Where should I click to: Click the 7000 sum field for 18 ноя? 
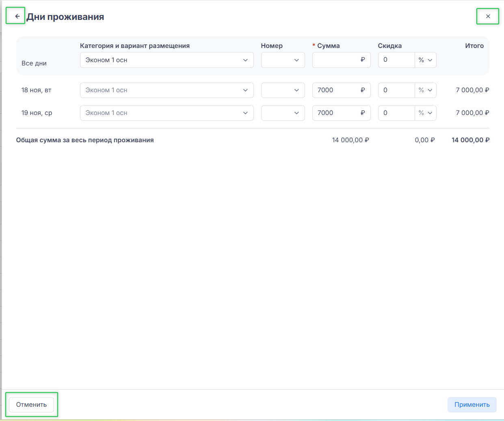(335, 90)
